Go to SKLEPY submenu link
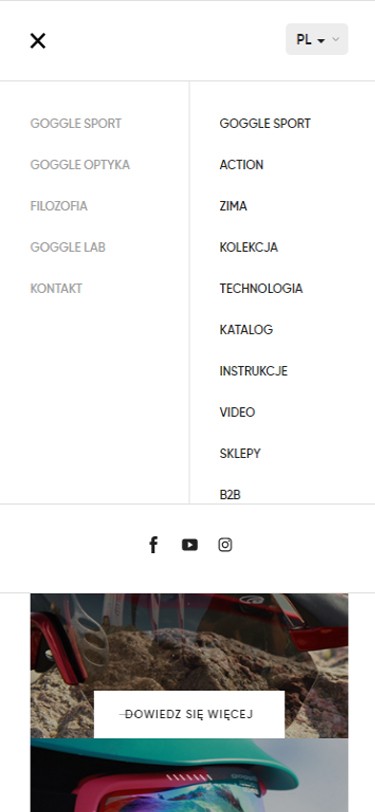 pos(240,453)
